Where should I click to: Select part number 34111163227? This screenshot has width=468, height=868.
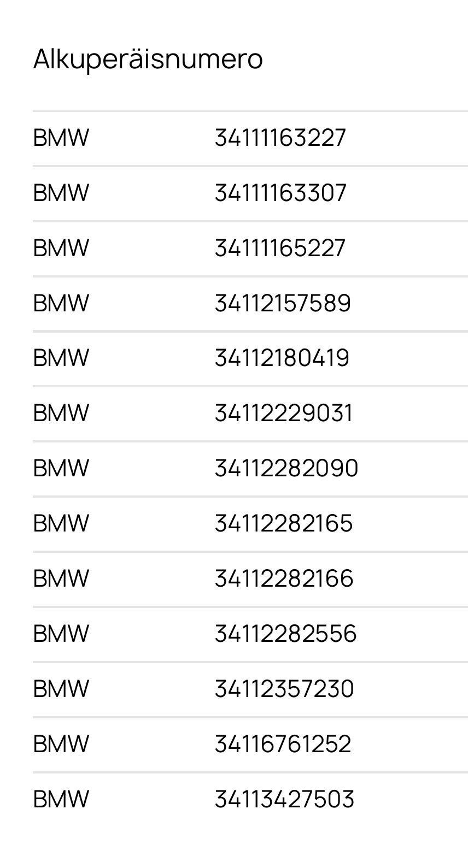280,138
